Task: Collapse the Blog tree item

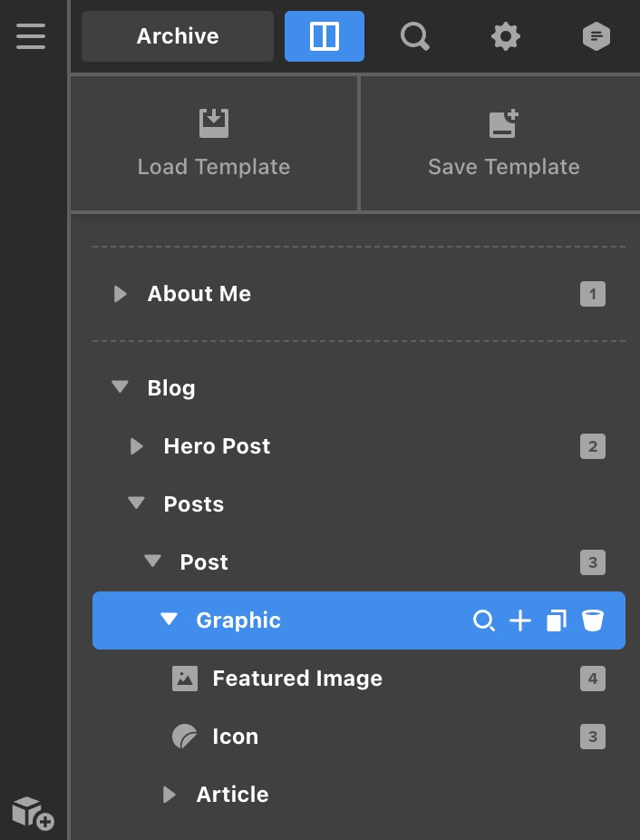Action: [x=120, y=386]
